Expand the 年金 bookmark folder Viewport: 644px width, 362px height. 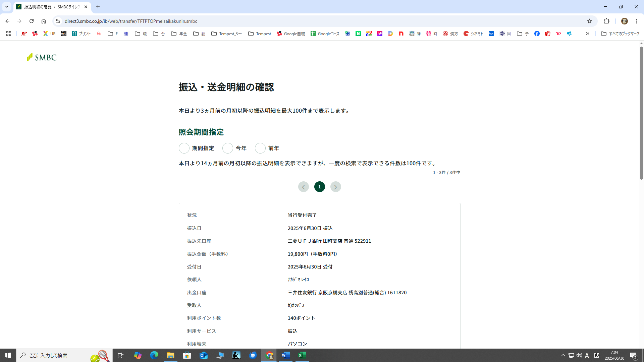(x=179, y=34)
